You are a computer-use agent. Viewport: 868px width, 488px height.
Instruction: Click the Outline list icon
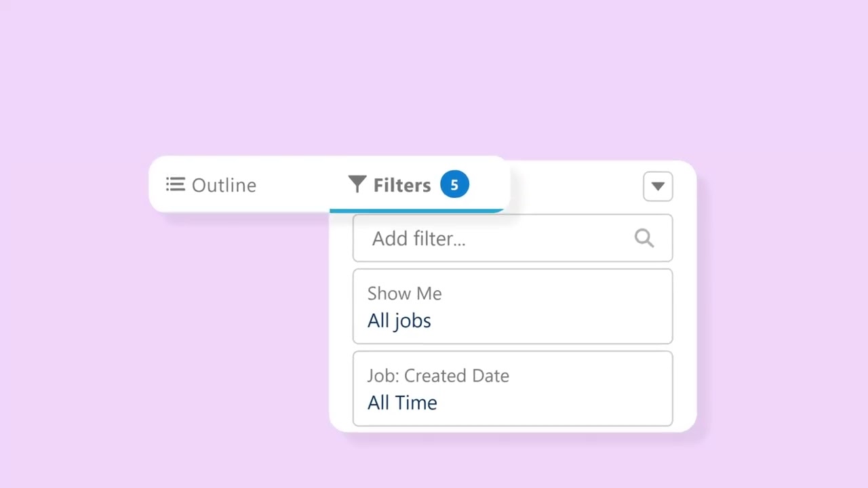point(175,184)
